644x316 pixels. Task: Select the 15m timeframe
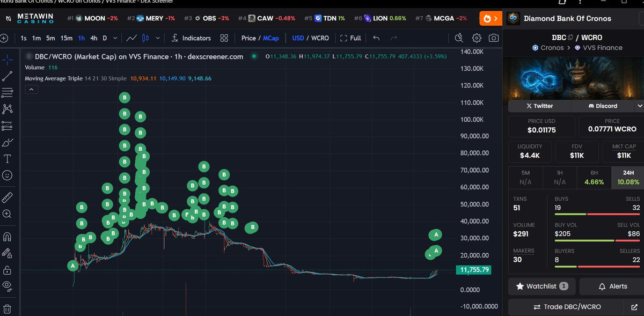tap(67, 38)
